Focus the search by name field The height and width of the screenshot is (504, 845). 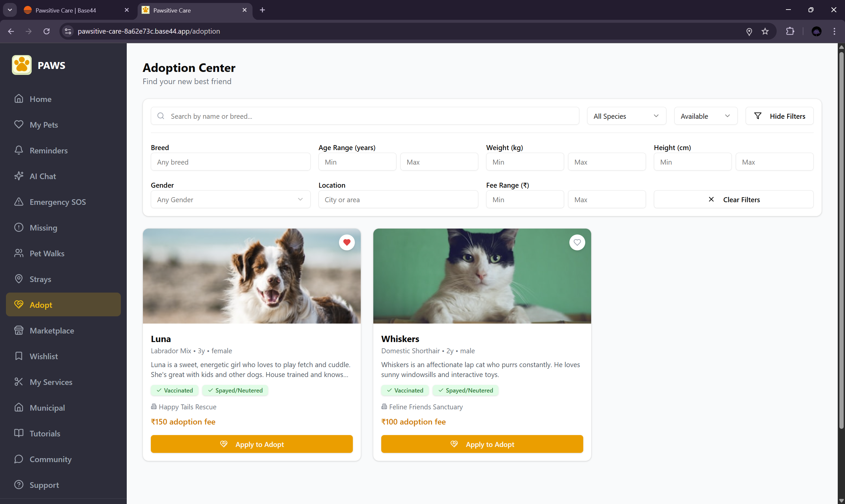pyautogui.click(x=365, y=116)
